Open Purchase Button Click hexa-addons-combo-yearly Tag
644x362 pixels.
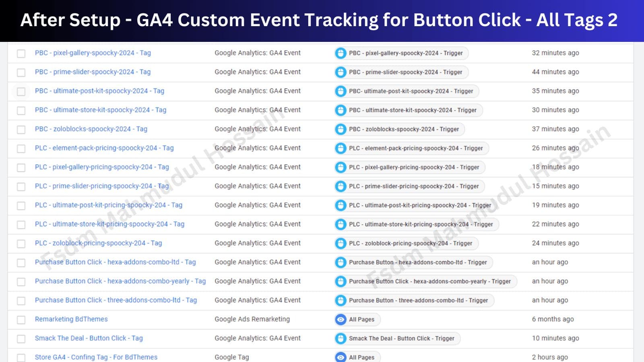coord(120,281)
